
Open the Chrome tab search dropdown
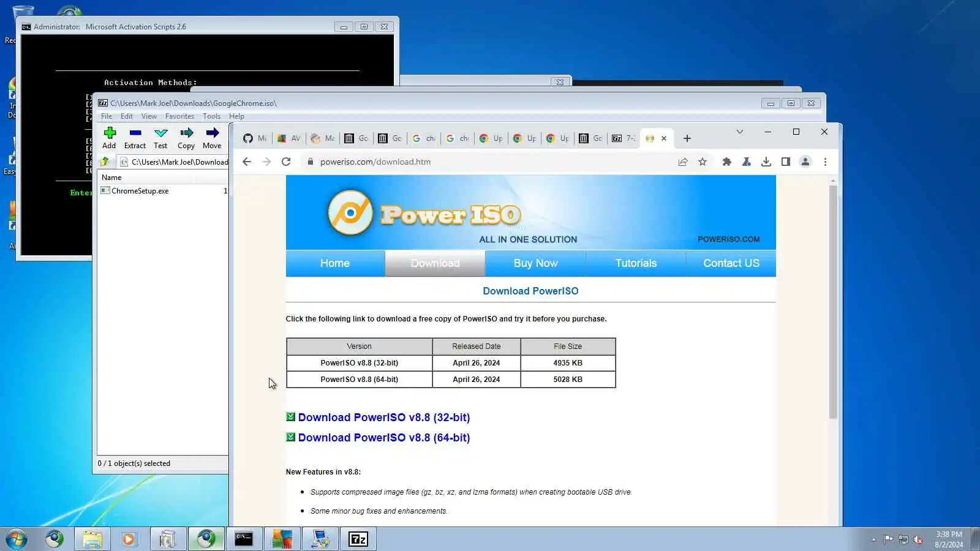pyautogui.click(x=740, y=132)
